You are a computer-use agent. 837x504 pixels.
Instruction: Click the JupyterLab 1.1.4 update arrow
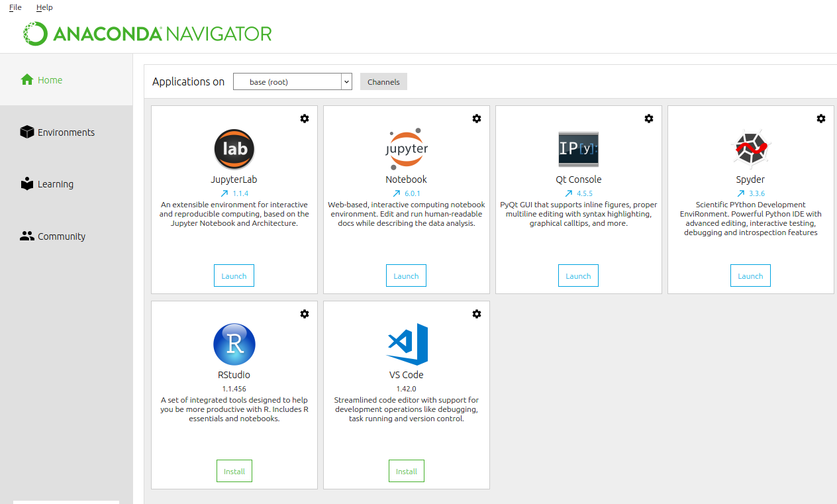pos(224,194)
